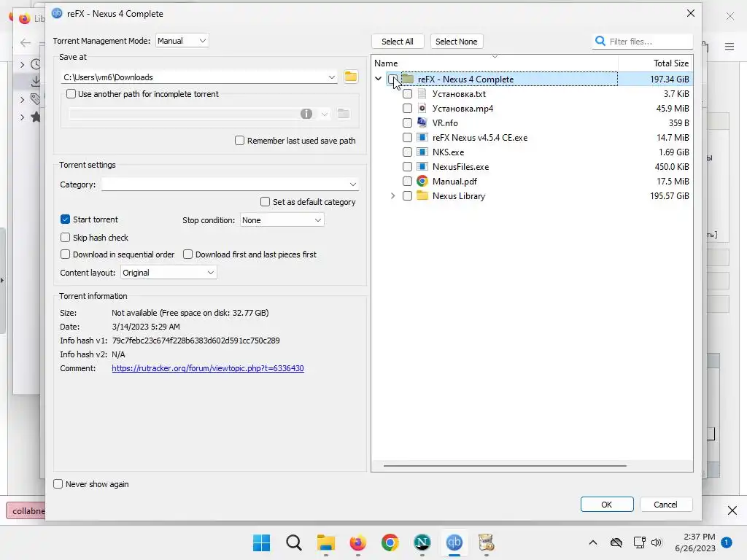Confirm the dialog with OK

pyautogui.click(x=606, y=505)
